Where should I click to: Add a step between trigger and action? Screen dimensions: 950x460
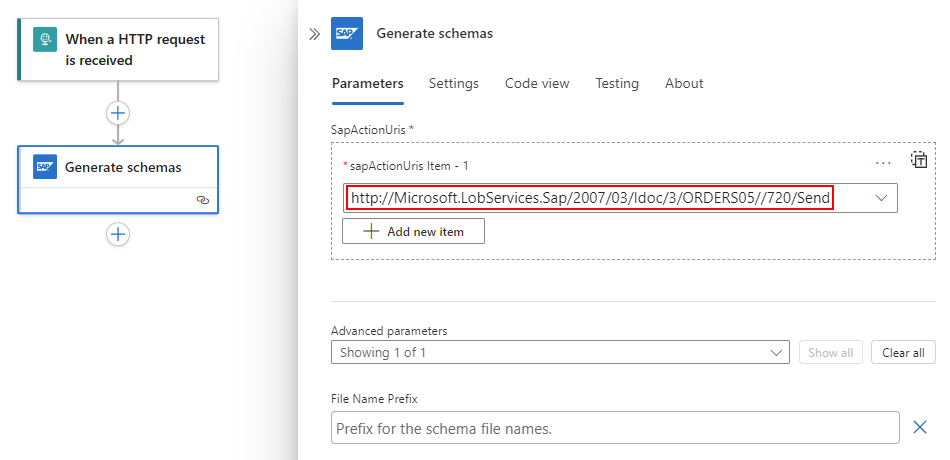click(x=118, y=113)
